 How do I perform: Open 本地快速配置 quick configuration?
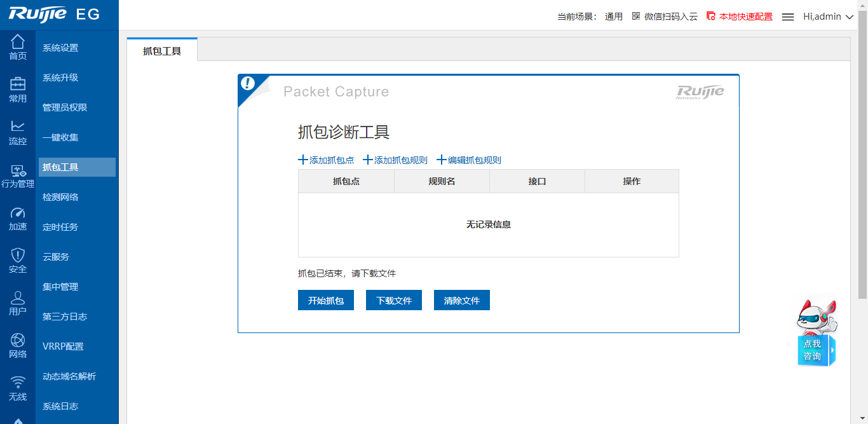click(x=740, y=17)
